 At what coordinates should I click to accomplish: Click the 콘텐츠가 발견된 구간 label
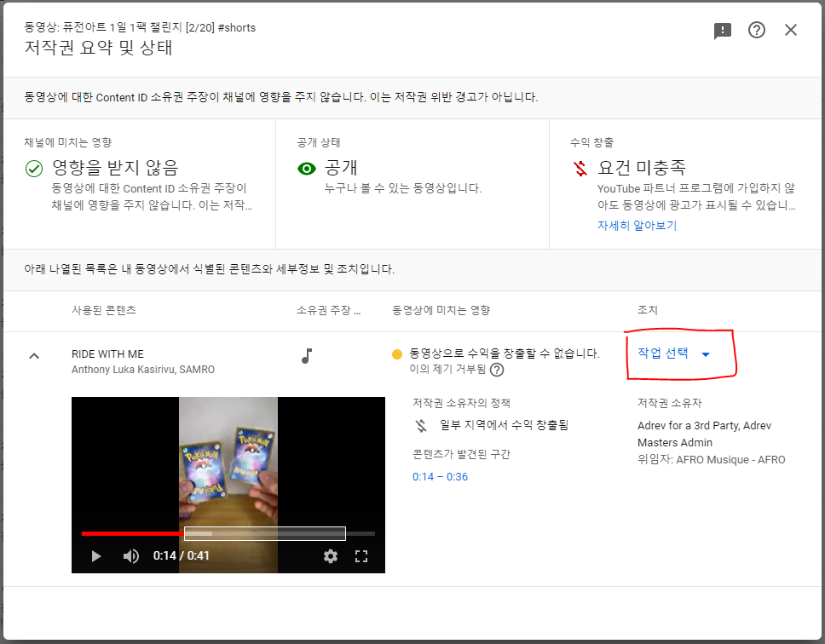[x=461, y=454]
